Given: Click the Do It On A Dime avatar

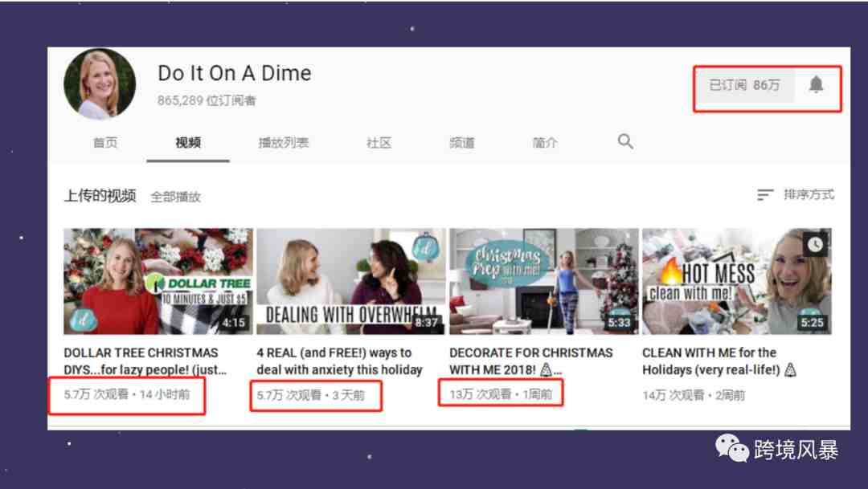Looking at the screenshot, I should click(x=100, y=84).
